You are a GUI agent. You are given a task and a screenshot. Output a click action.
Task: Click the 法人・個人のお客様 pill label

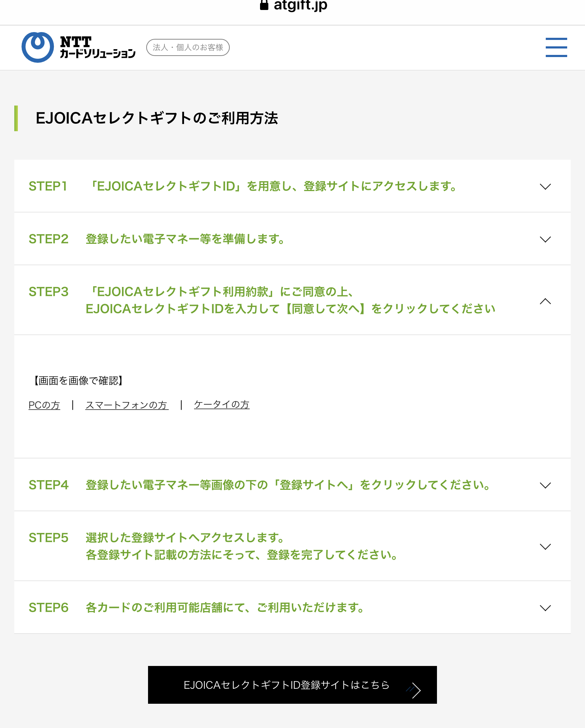point(188,47)
